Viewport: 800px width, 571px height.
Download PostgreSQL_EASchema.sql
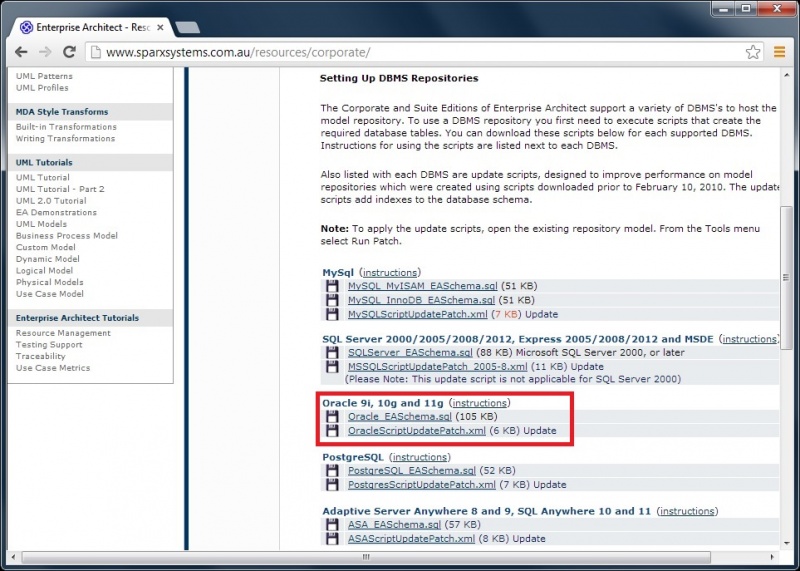[x=412, y=470]
